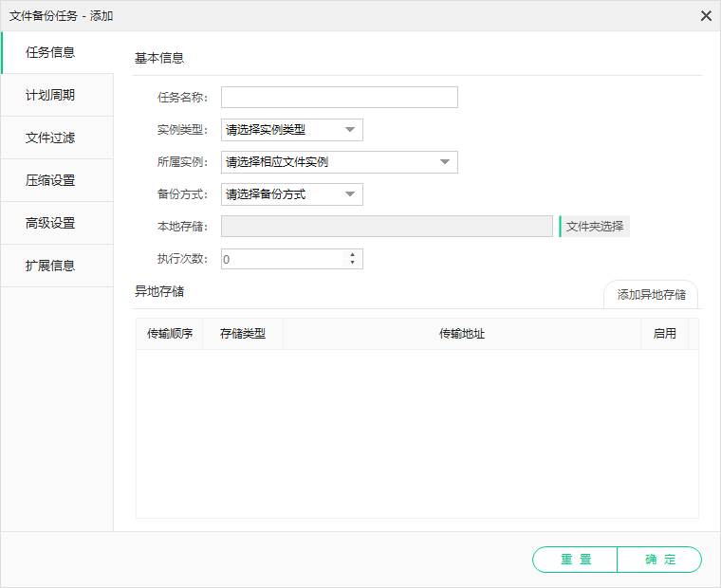The image size is (721, 588).
Task: Open the 所属实例 dropdown list
Action: coord(339,162)
